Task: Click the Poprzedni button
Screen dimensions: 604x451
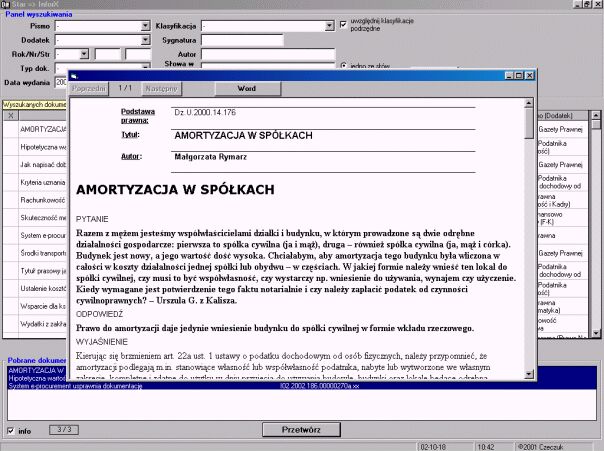Action: point(89,89)
